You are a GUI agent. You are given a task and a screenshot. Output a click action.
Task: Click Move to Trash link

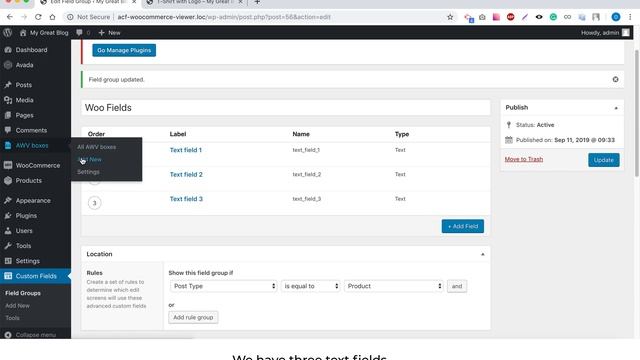click(x=524, y=159)
